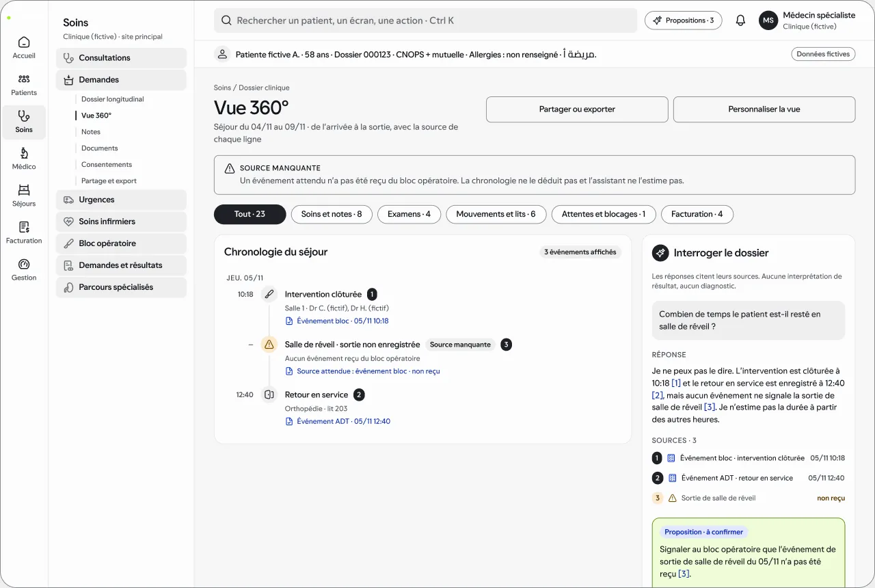Image resolution: width=875 pixels, height=588 pixels.
Task: Click the Retour en service timeline icon
Action: coord(269,395)
